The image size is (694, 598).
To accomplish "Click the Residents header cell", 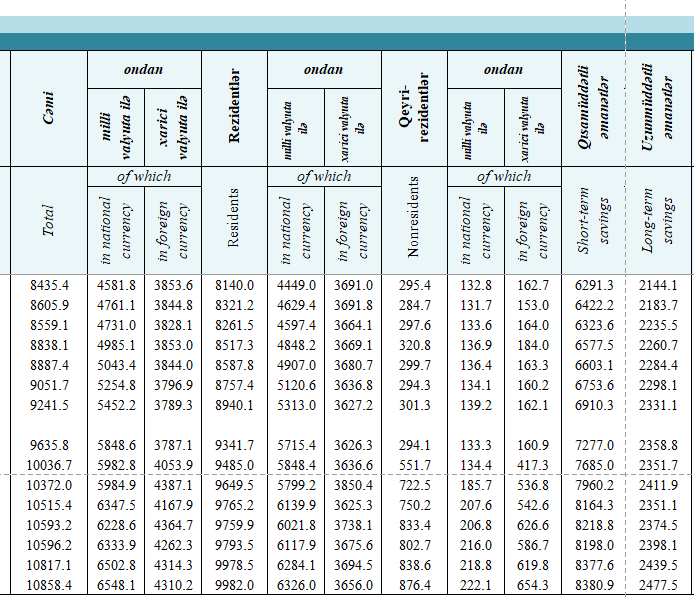I will pyautogui.click(x=235, y=221).
